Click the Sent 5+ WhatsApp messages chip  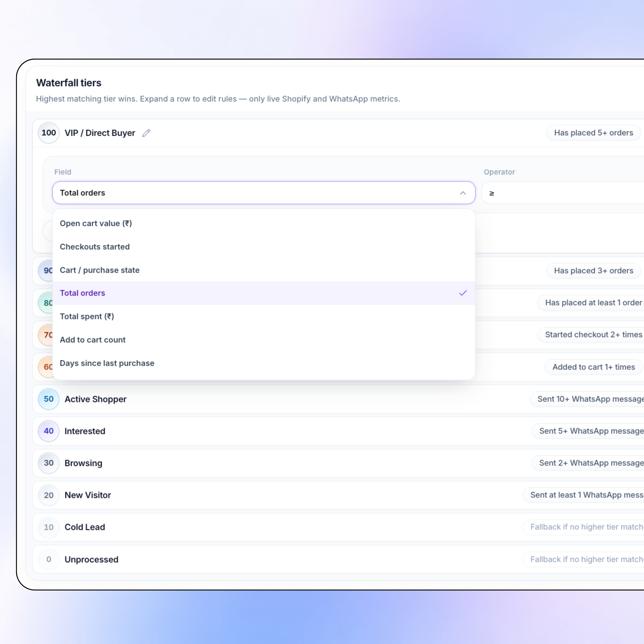pos(588,431)
